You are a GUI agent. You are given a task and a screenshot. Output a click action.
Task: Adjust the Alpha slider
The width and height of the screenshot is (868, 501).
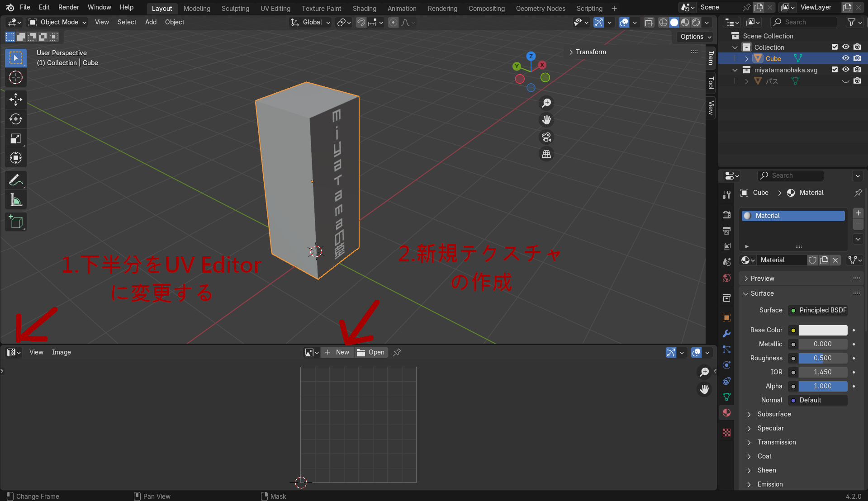click(823, 386)
